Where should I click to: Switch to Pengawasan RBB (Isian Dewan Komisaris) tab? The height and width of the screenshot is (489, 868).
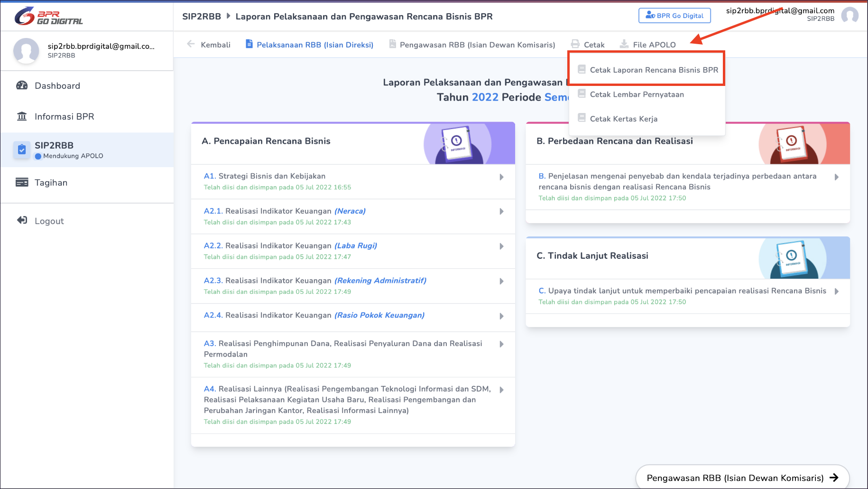point(472,45)
